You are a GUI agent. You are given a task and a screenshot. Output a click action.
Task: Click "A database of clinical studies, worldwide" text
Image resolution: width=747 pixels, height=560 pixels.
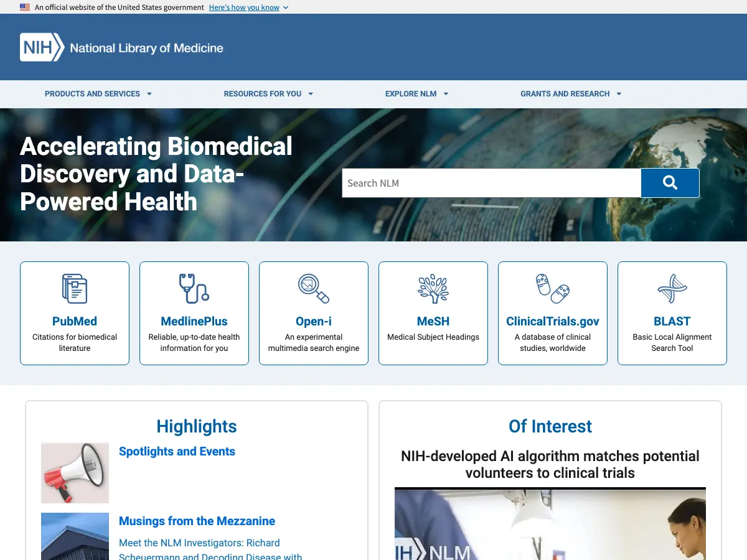point(553,343)
